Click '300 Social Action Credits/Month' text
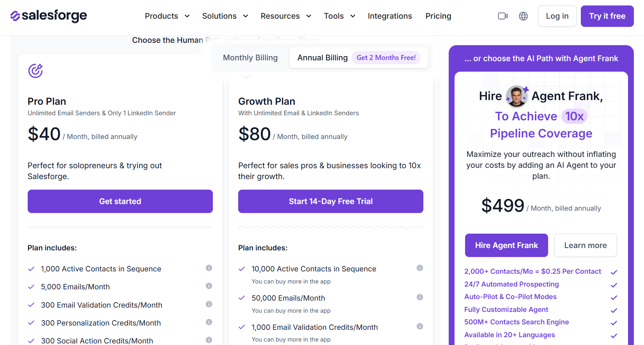The height and width of the screenshot is (345, 644). 97,341
